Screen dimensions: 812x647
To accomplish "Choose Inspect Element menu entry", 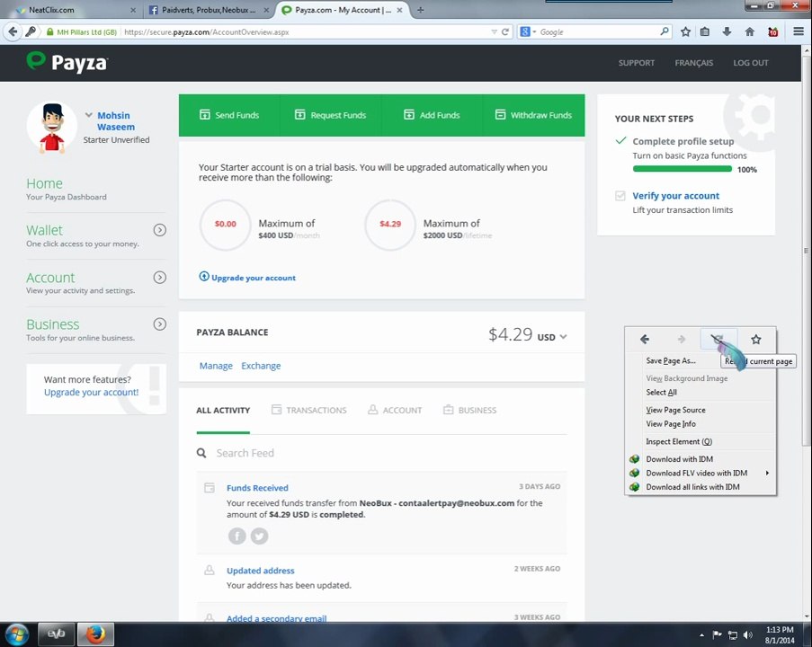I will (x=679, y=441).
